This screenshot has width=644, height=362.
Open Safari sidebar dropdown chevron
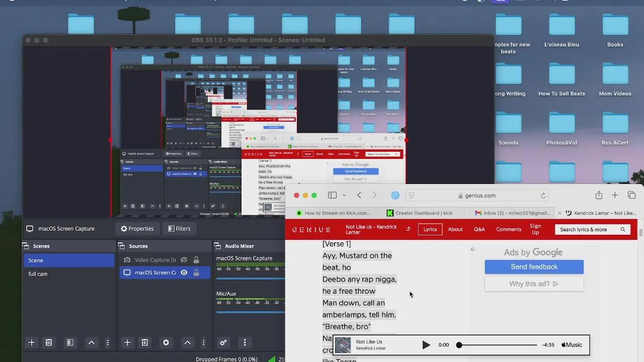344,195
